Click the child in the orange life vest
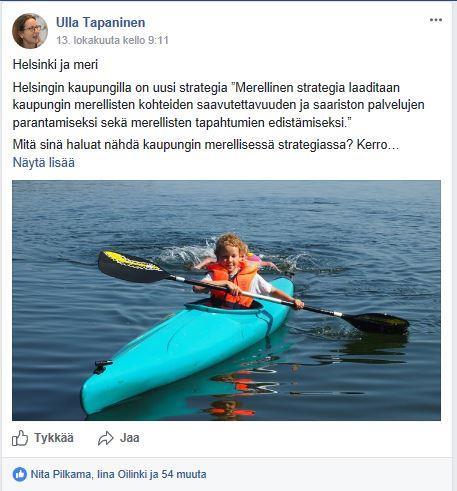The width and height of the screenshot is (457, 491). point(233,272)
